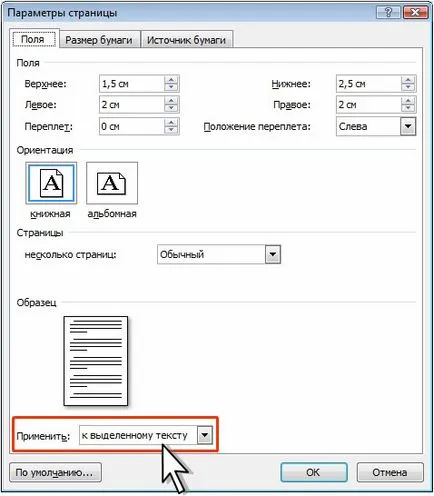Click the По умолчанию button

pyautogui.click(x=55, y=472)
